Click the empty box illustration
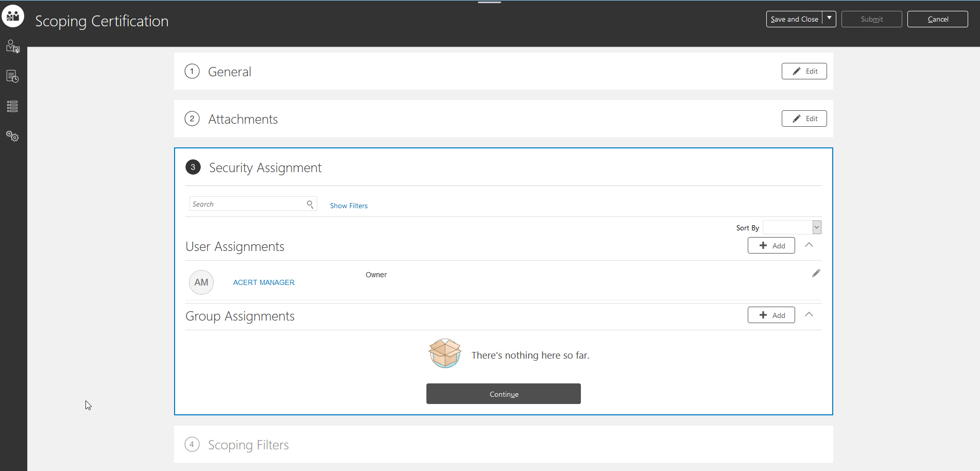The width and height of the screenshot is (980, 471). click(x=445, y=354)
